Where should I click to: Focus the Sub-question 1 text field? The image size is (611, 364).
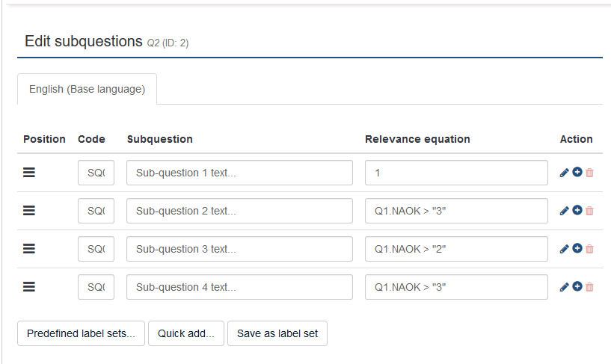(239, 173)
